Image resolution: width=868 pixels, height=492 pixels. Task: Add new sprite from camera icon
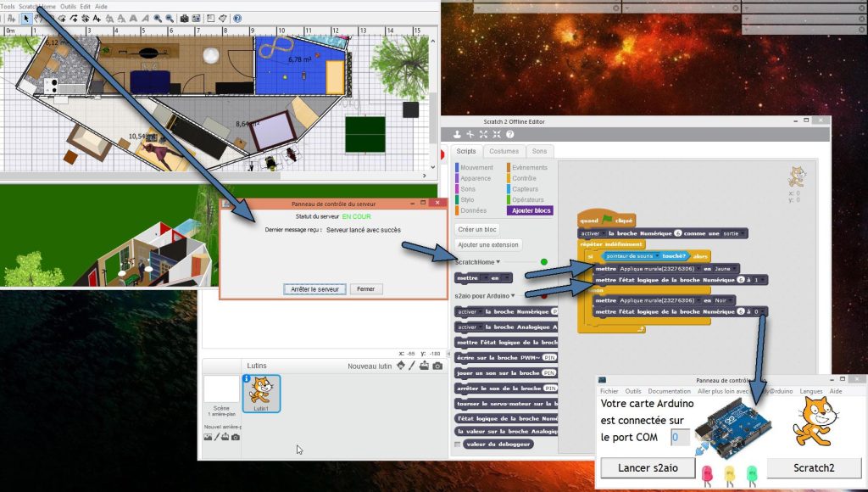437,366
